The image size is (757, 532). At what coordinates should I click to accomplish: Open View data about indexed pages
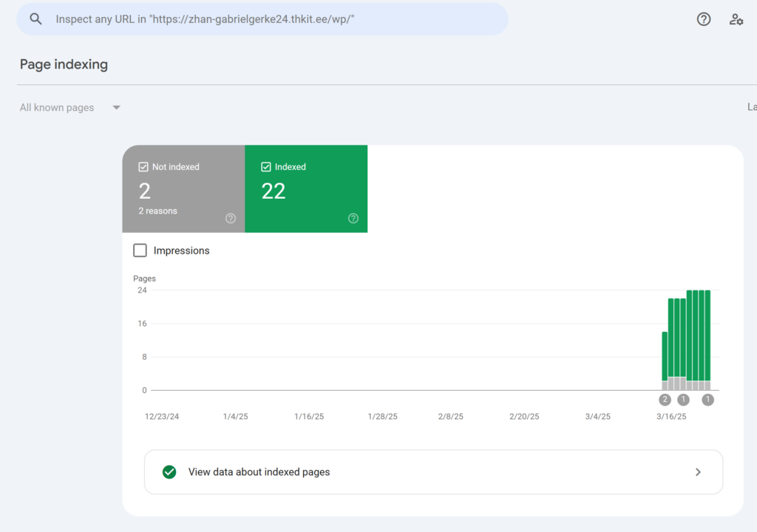pos(433,472)
